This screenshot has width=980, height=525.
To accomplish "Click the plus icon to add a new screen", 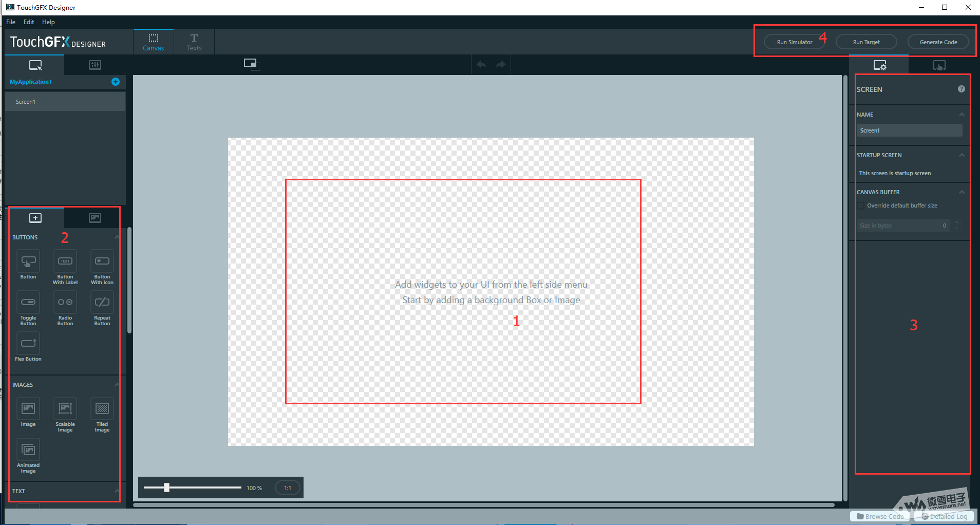I will coord(116,82).
